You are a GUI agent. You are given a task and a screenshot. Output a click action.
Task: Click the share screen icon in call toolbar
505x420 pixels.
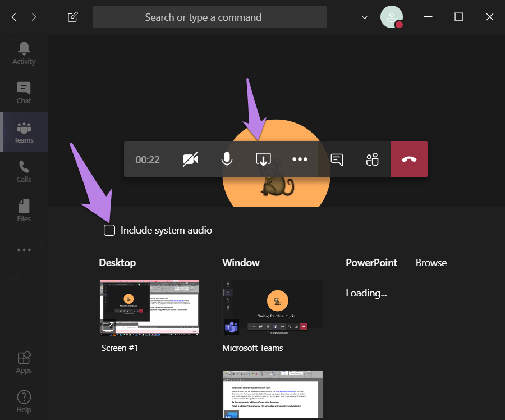click(263, 159)
